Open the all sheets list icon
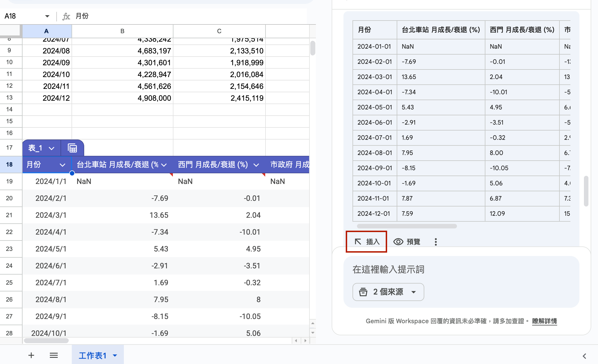The width and height of the screenshot is (598, 364). point(54,355)
